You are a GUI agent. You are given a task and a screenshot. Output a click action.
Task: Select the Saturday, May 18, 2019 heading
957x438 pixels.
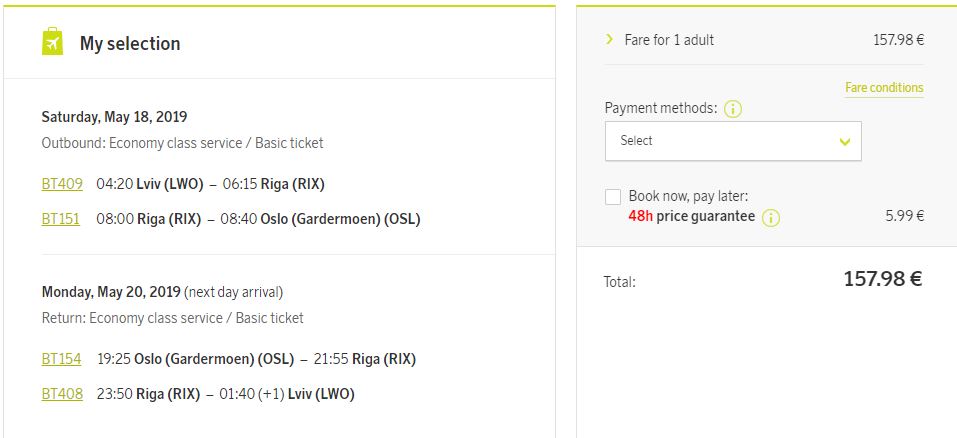click(114, 117)
